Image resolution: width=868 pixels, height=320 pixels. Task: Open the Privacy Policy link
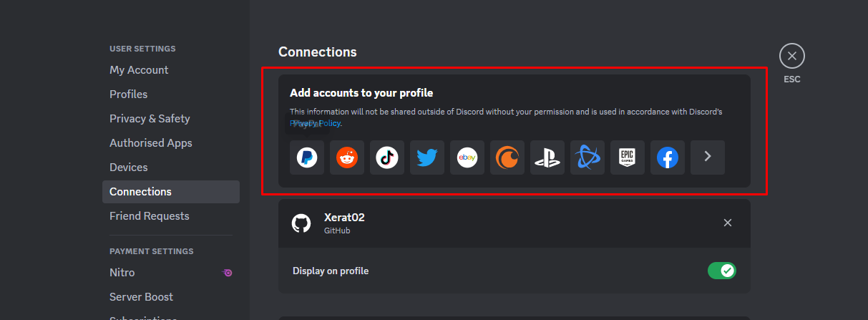coord(316,123)
